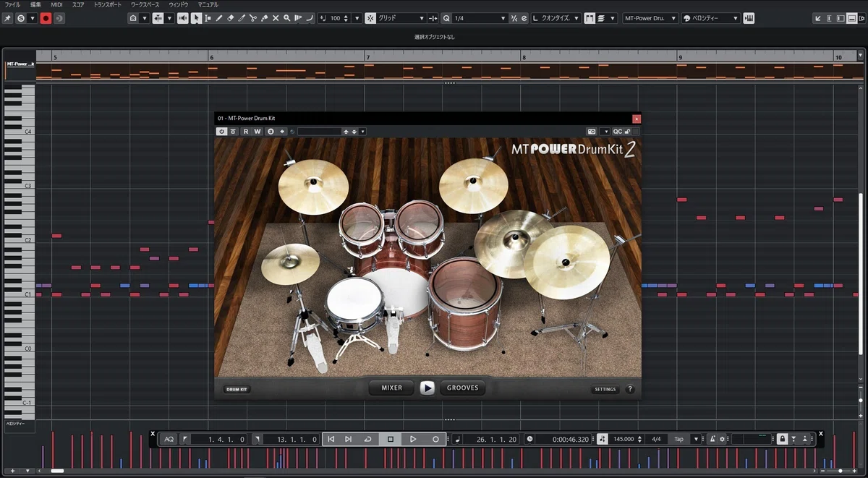Expand the insert velocity dropdown arrow

coord(357,18)
